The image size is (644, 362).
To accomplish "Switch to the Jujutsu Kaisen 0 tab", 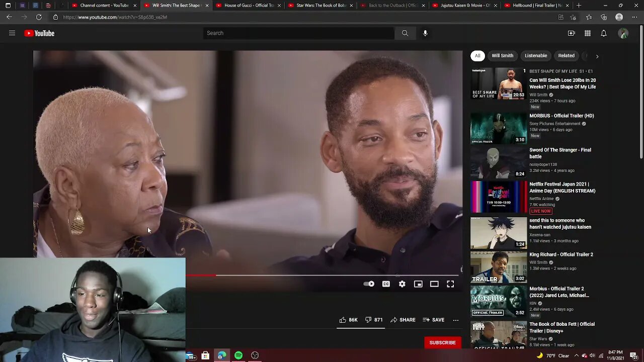I will tap(464, 6).
